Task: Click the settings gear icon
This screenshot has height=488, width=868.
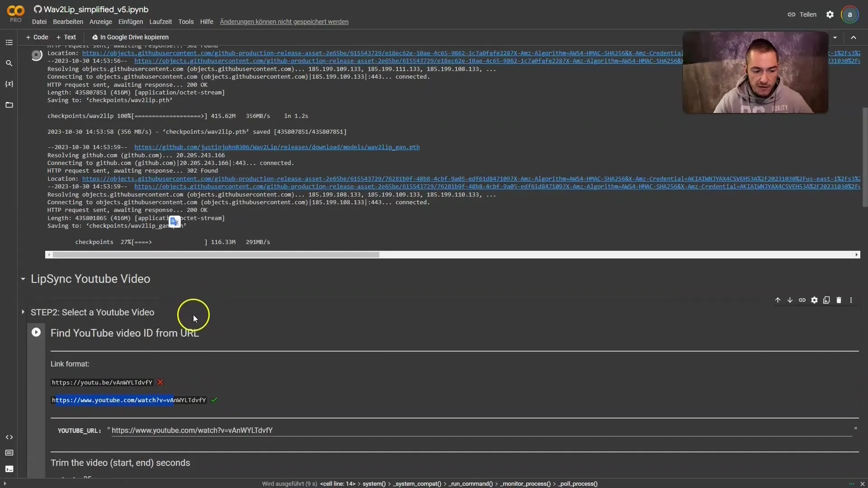Action: (x=829, y=14)
